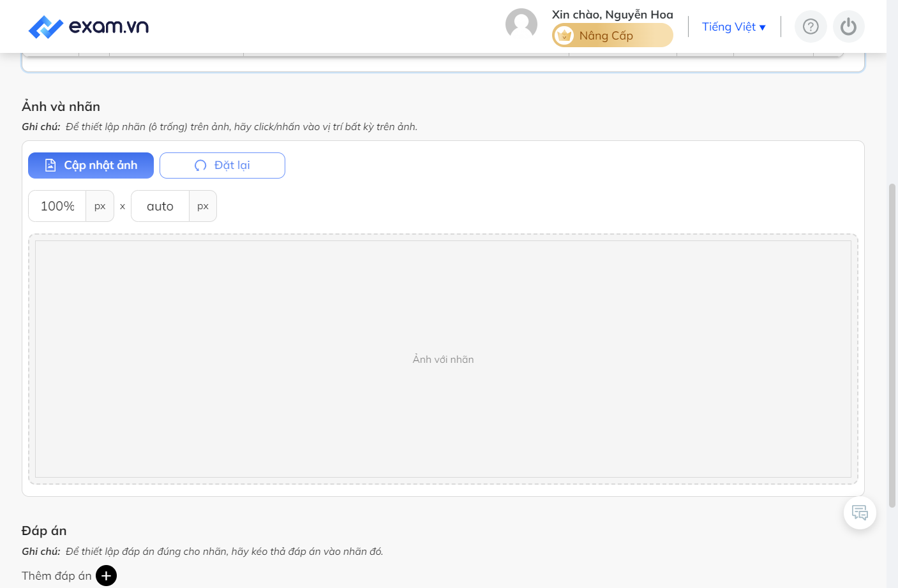This screenshot has width=898, height=588.
Task: Click the Đặt lại reset button
Action: [222, 165]
